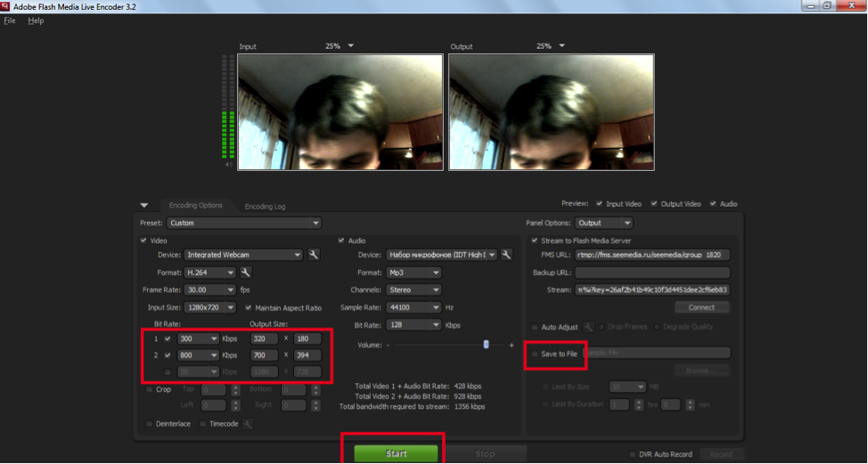Open video device settings wrench

(314, 255)
